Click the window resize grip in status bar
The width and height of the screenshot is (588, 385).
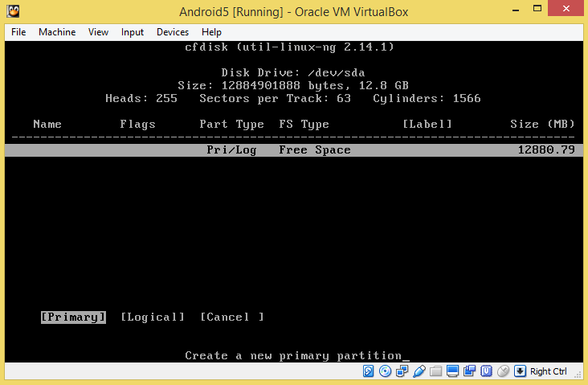click(578, 374)
